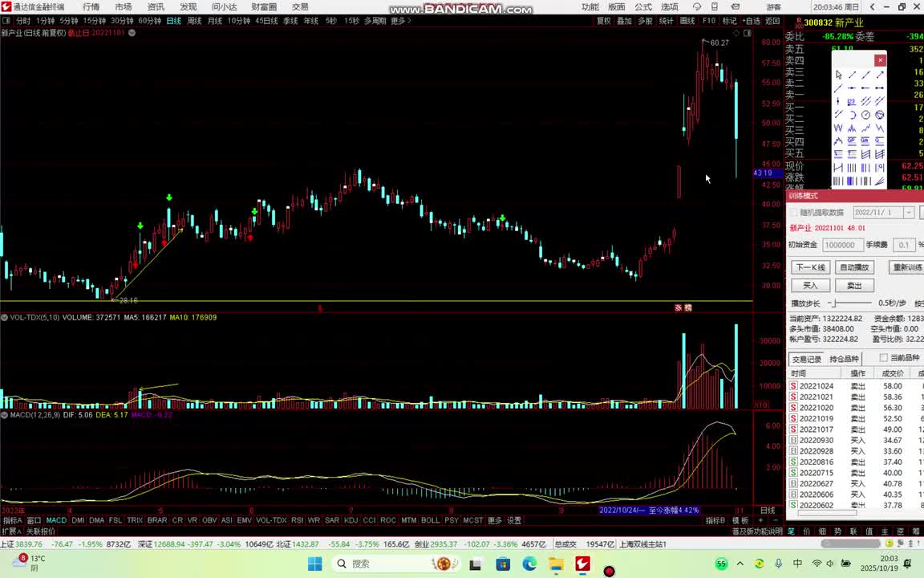This screenshot has height=578, width=924.
Task: Select the rising wave line tool
Action: [865, 128]
